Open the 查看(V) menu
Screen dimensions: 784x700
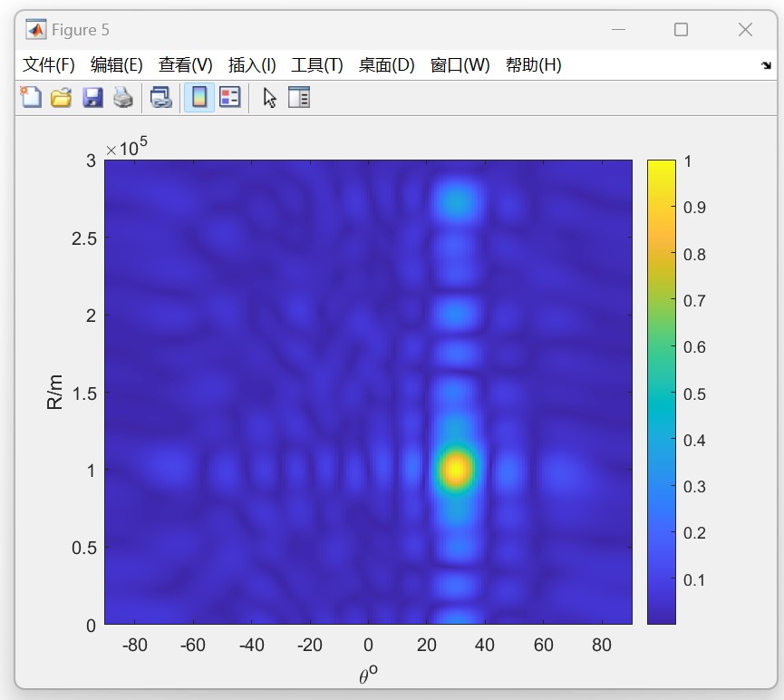coord(186,65)
